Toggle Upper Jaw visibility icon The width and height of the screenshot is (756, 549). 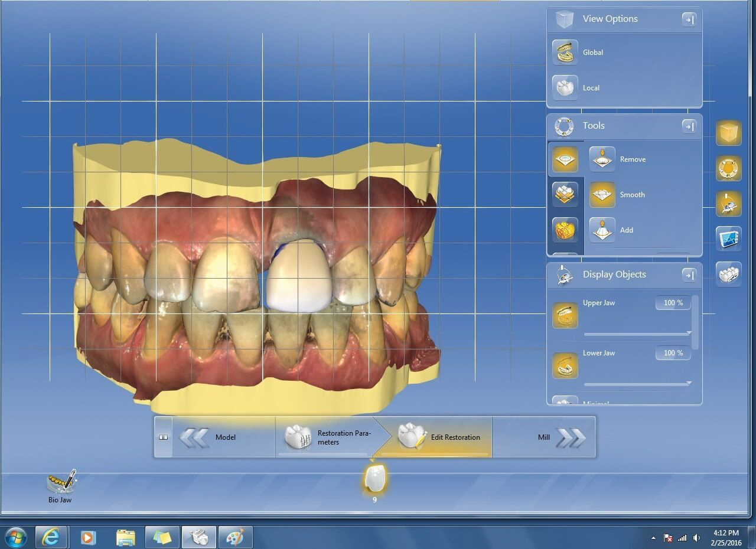click(x=565, y=315)
